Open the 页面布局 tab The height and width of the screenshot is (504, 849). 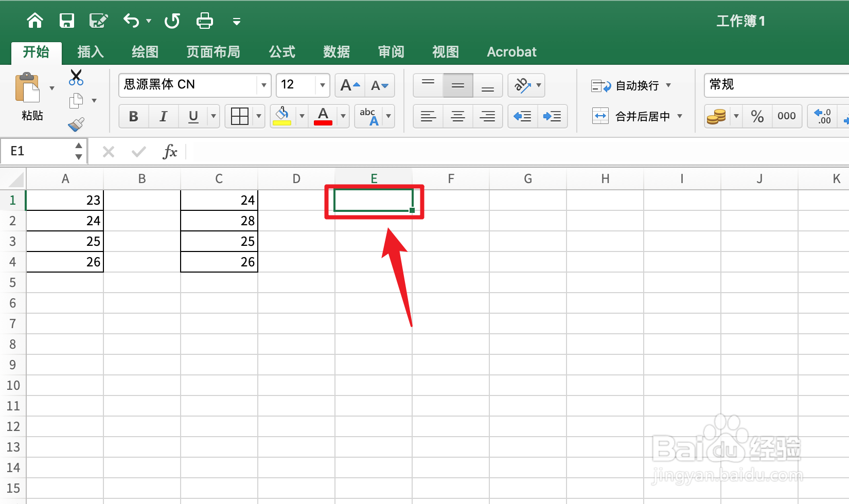coord(213,52)
